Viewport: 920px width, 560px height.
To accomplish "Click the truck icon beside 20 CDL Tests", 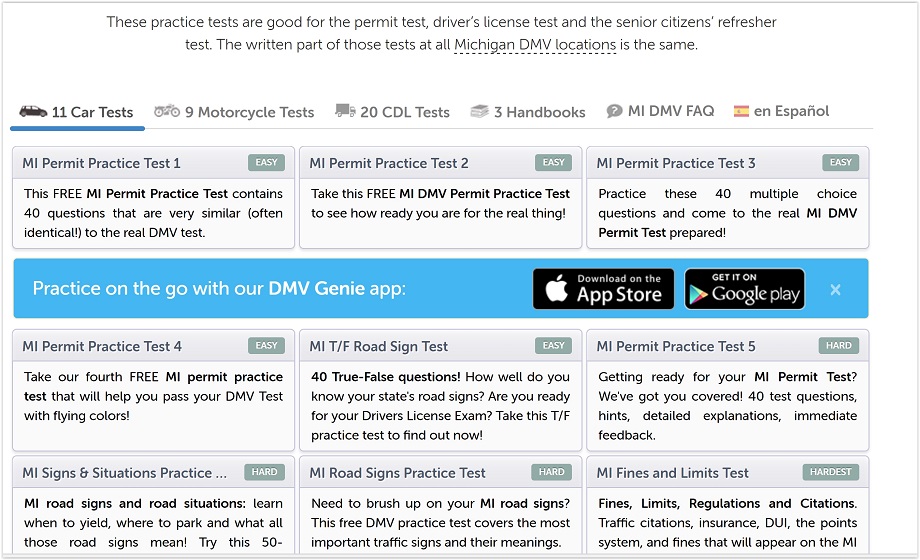I will [x=345, y=110].
